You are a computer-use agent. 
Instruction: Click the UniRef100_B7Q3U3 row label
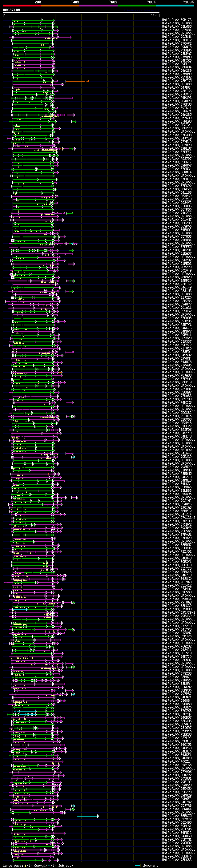(177, 135)
